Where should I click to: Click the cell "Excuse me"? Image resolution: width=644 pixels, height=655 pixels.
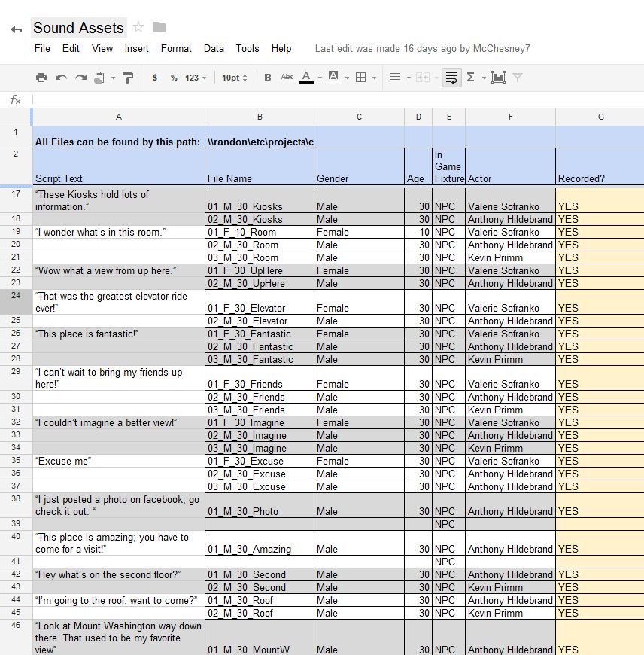(x=119, y=462)
